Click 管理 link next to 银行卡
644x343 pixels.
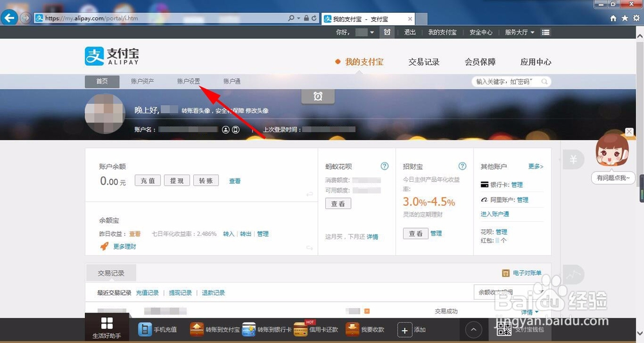pyautogui.click(x=517, y=184)
